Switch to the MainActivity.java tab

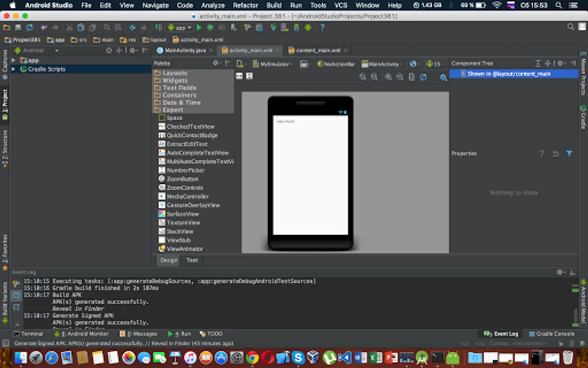pyautogui.click(x=185, y=50)
